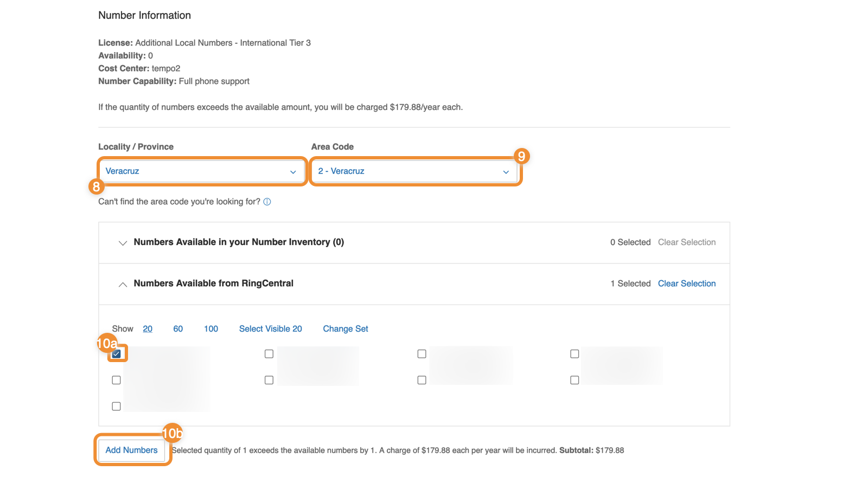The height and width of the screenshot is (477, 868).
Task: Check the third checkbox in first column
Action: [116, 406]
